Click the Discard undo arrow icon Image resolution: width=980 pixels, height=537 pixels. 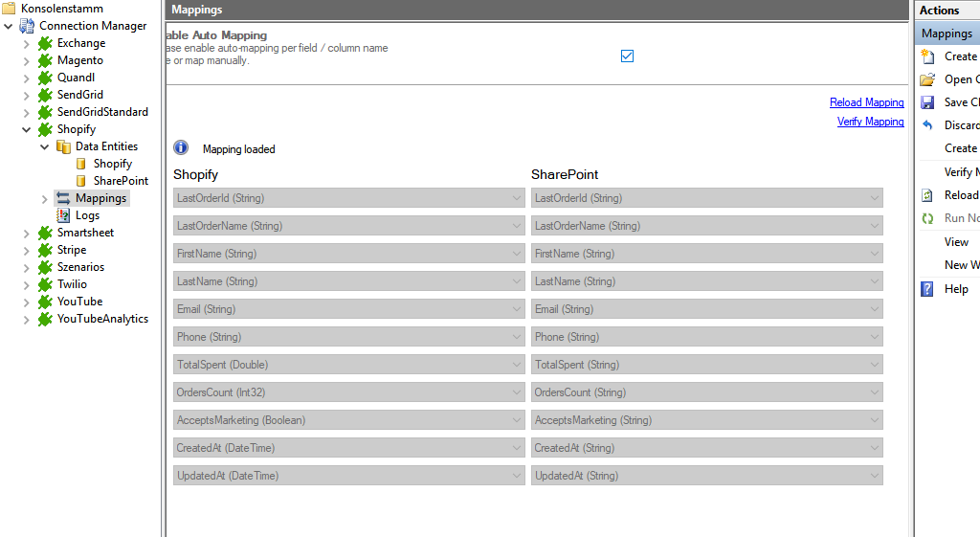click(x=926, y=125)
